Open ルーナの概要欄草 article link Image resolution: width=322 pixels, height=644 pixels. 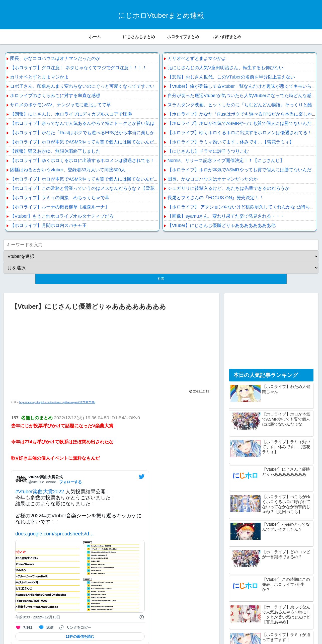point(60,207)
